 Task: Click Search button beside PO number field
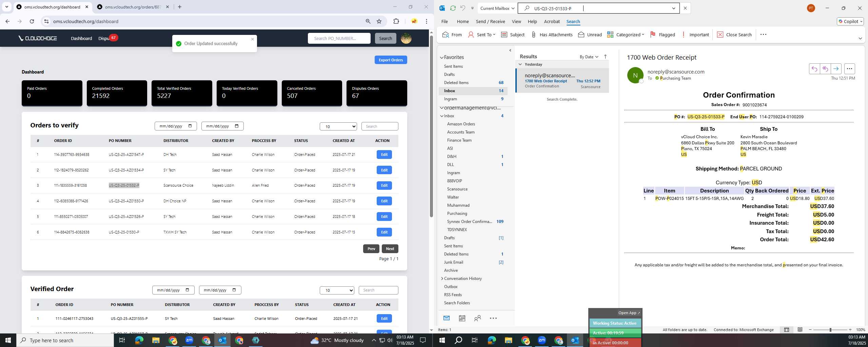[x=386, y=38]
